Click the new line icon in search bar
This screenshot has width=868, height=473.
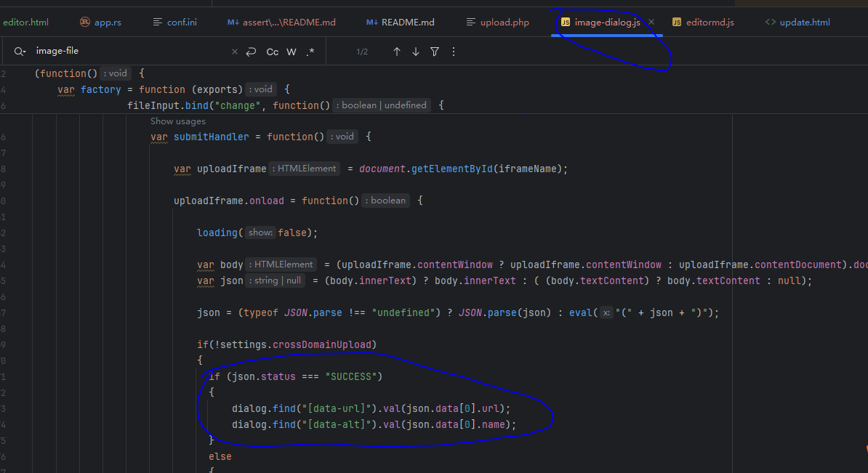[x=252, y=52]
